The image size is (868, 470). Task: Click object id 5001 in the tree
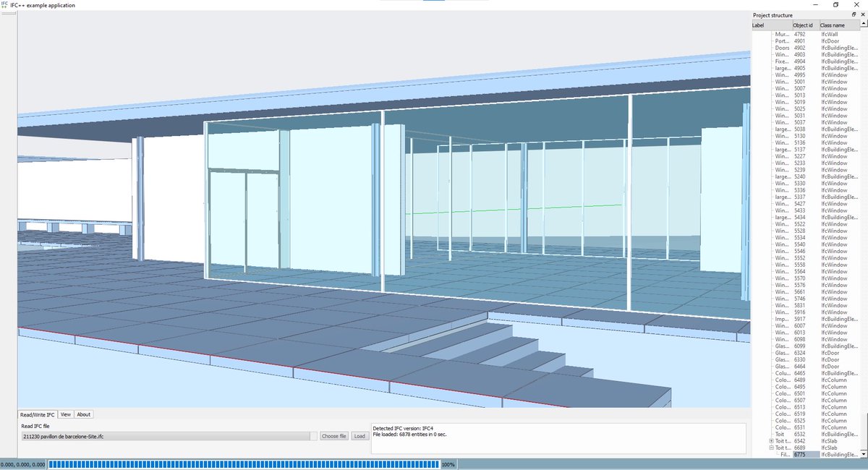(x=799, y=82)
